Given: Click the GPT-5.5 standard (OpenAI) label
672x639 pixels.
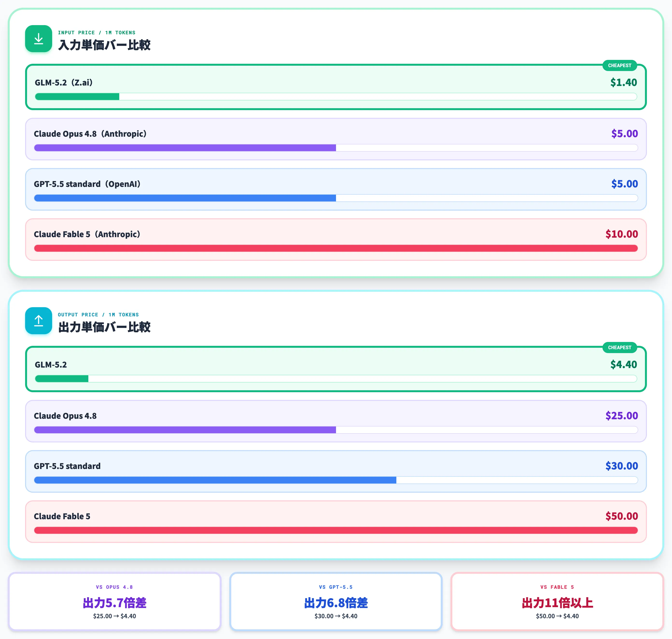Looking at the screenshot, I should point(87,184).
